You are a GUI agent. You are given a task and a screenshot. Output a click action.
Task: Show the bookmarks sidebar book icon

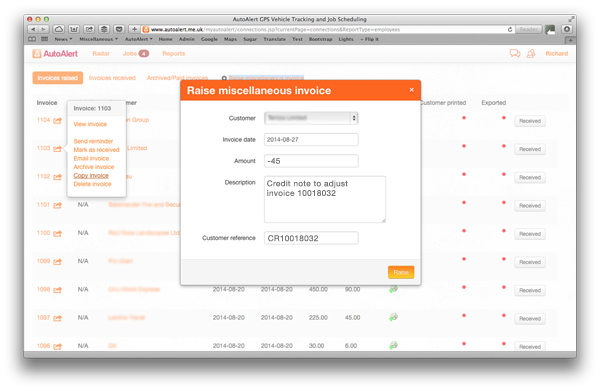pos(32,39)
